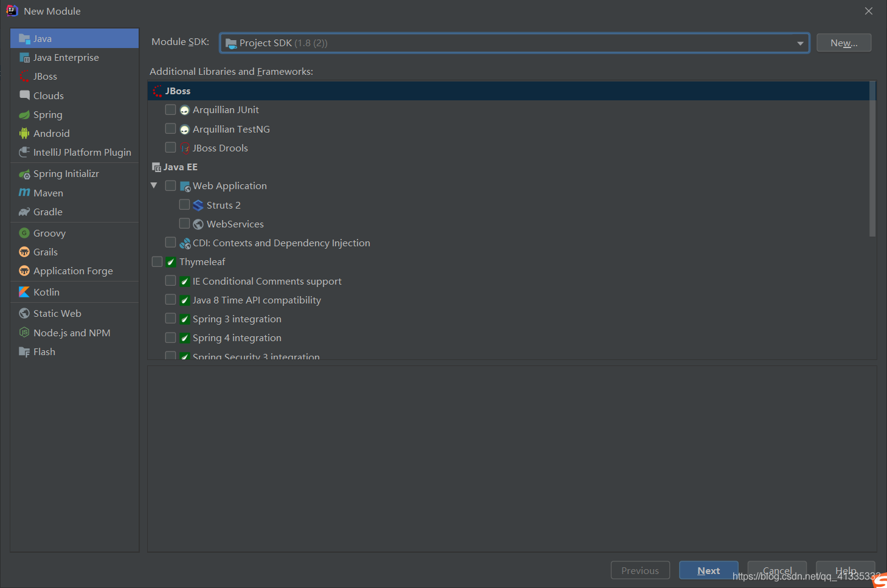Check the Thymeleaf checkbox
The height and width of the screenshot is (588, 887).
(x=157, y=261)
